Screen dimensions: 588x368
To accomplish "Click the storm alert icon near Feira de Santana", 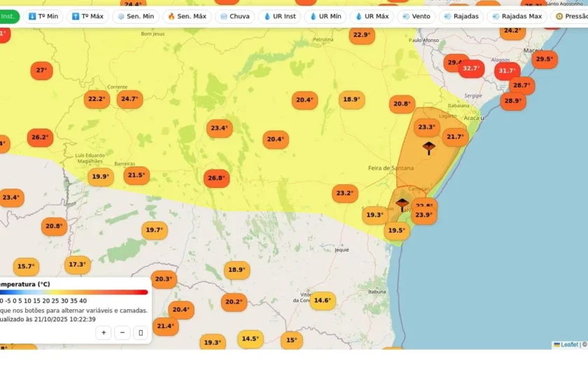I will click(x=428, y=148).
